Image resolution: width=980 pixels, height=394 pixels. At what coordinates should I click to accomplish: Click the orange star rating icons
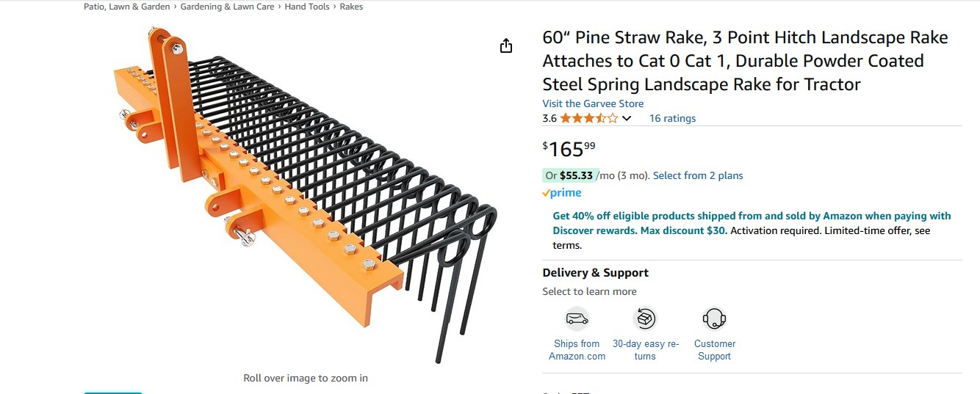[x=588, y=118]
